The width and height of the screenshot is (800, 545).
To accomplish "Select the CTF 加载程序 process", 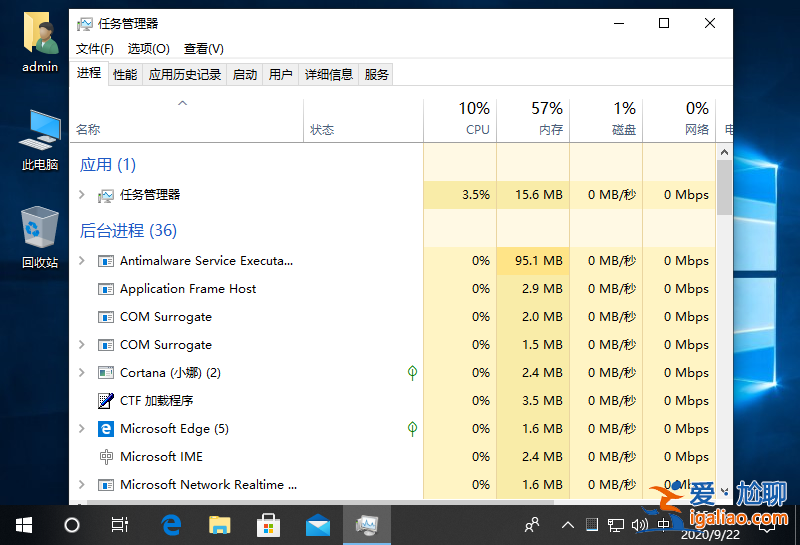I will 393,401.
